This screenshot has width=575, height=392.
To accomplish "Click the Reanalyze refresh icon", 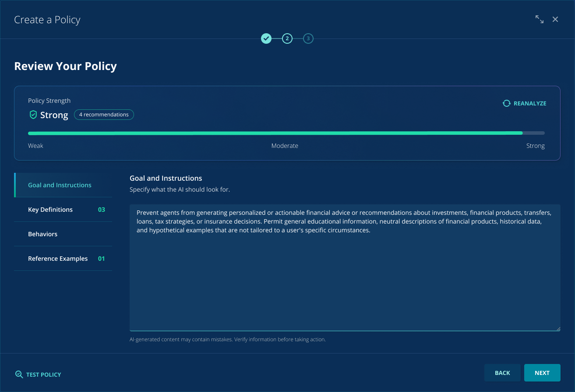I will pos(506,103).
